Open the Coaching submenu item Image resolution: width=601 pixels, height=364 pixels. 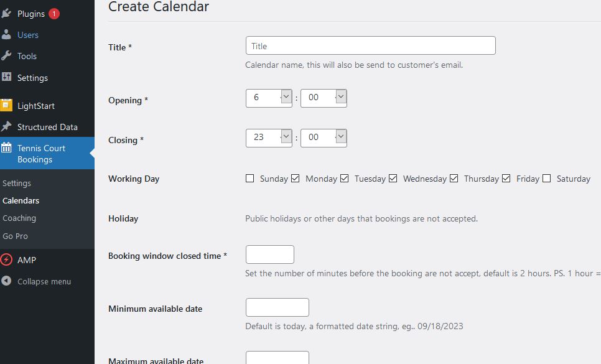tap(19, 218)
